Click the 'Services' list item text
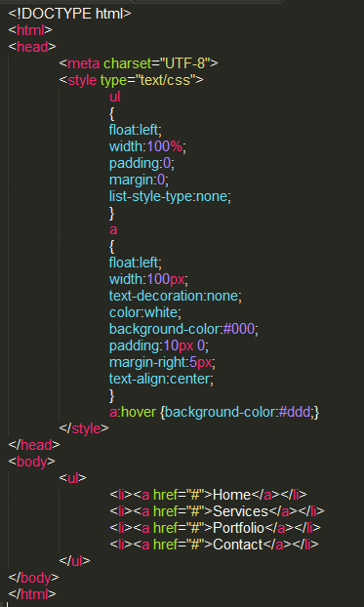Image resolution: width=364 pixels, height=607 pixels. 240,511
